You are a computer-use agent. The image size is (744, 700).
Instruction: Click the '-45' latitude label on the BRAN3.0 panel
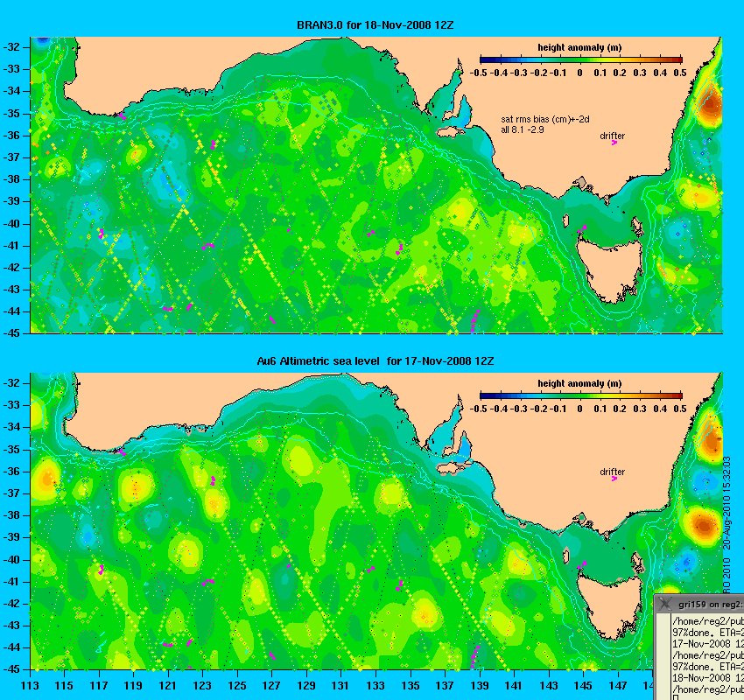[11, 333]
